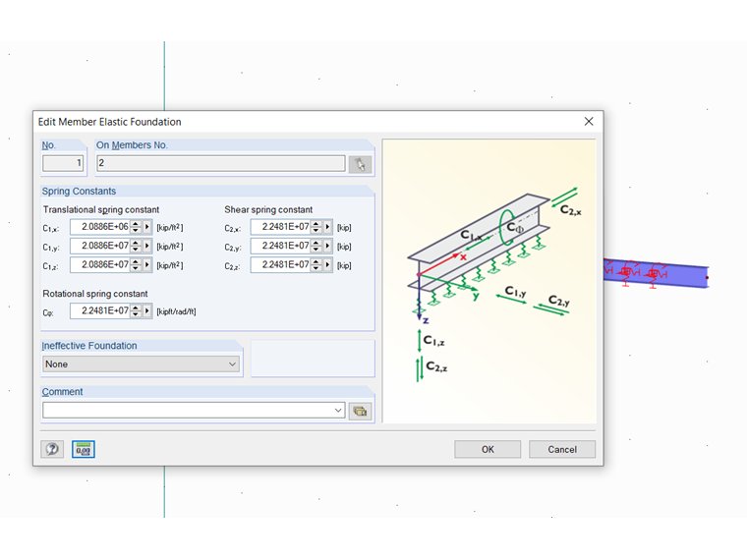Viewport: 747px width, 560px height.
Task: Open the Cφ arrow flyout menu
Action: coord(147,311)
